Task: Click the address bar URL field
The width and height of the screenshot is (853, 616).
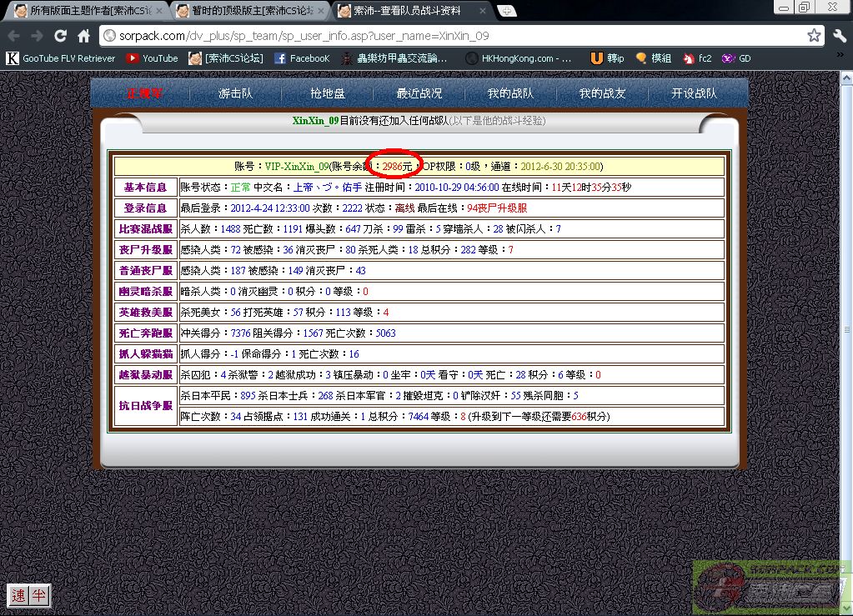Action: tap(450, 36)
